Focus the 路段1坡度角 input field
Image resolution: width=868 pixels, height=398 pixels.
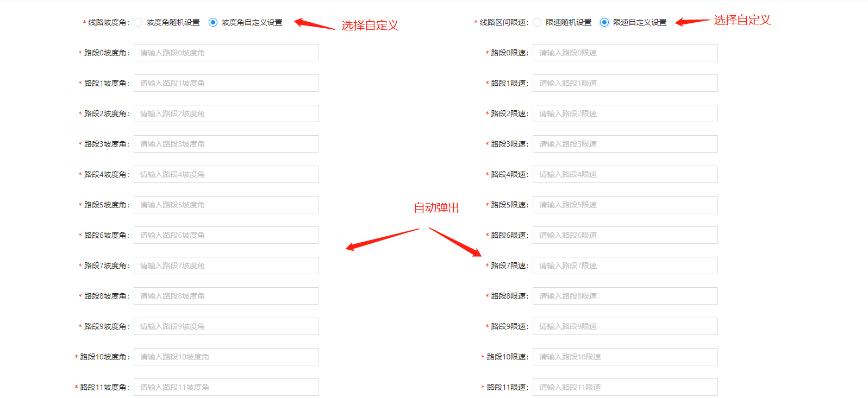tap(226, 83)
